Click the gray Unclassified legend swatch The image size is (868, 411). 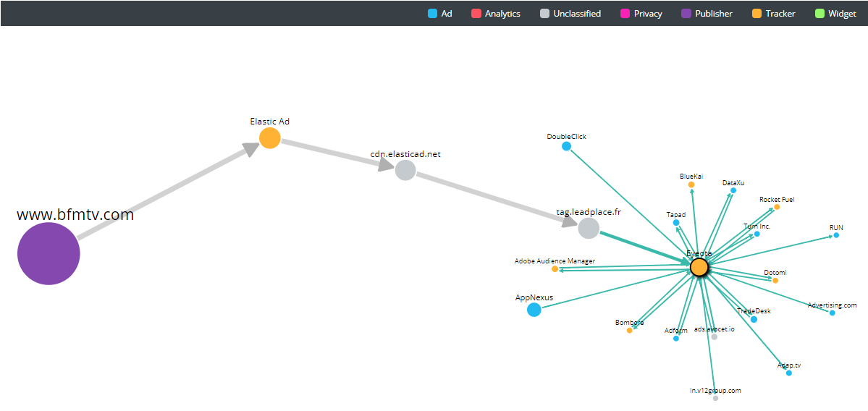click(544, 14)
